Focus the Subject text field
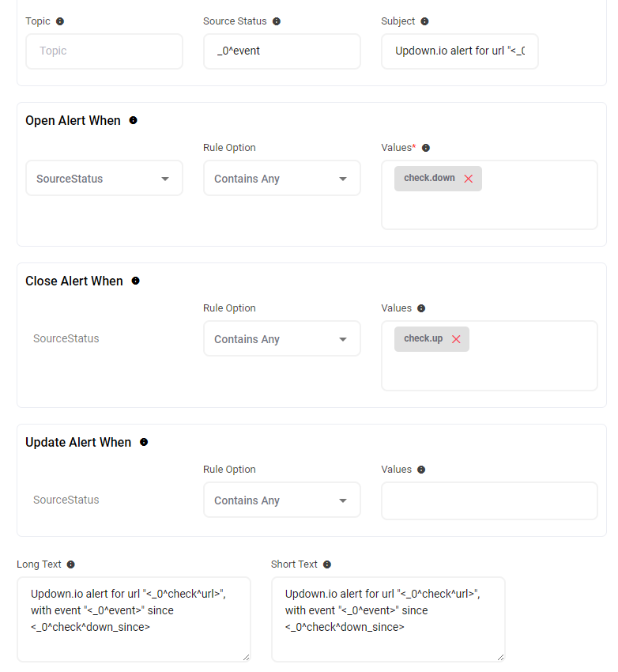The image size is (618, 672). click(459, 51)
